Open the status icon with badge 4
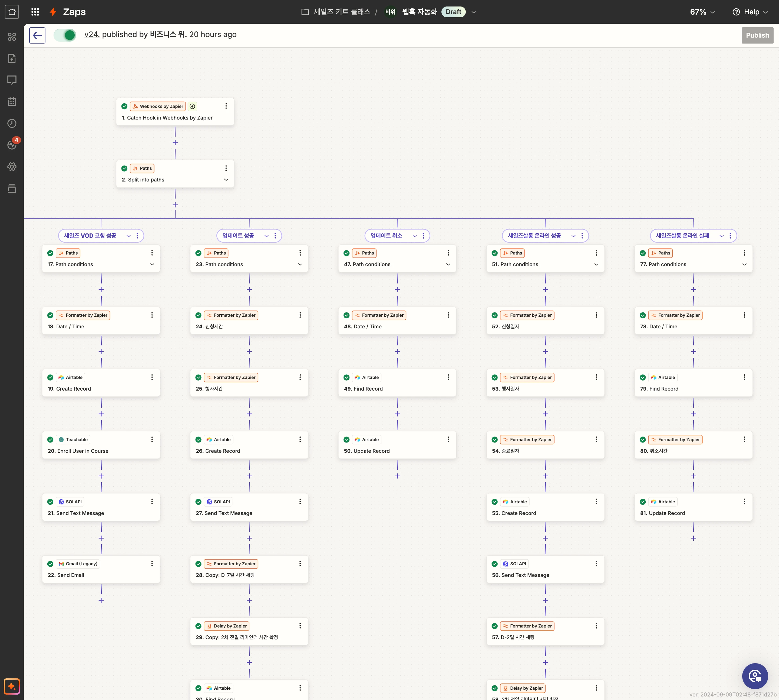 pyautogui.click(x=12, y=145)
